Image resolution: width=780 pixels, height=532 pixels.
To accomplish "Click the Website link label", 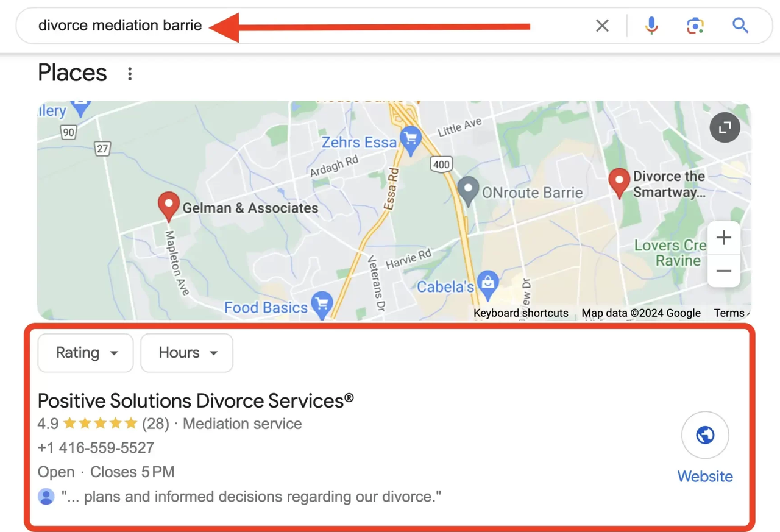I will (705, 477).
